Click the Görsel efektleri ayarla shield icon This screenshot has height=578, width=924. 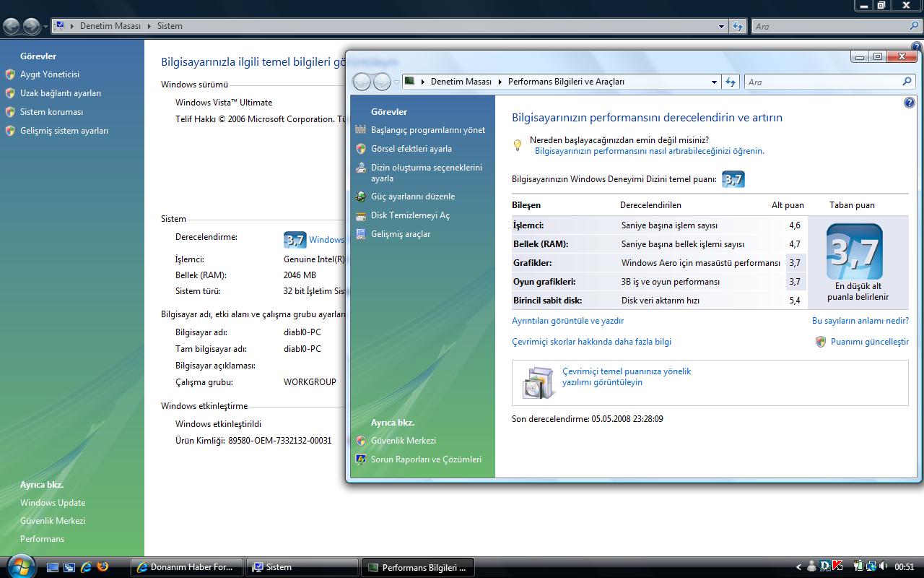pos(361,149)
